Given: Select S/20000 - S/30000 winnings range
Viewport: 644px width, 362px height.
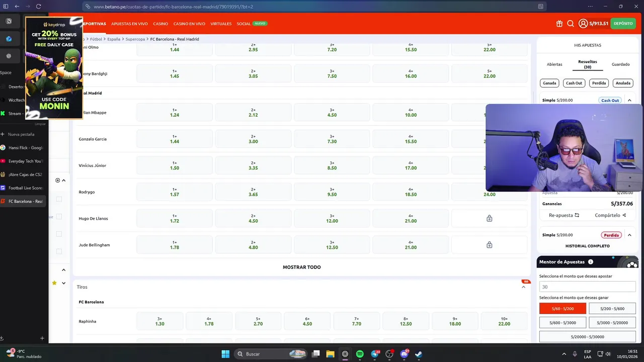Looking at the screenshot, I should (587, 337).
